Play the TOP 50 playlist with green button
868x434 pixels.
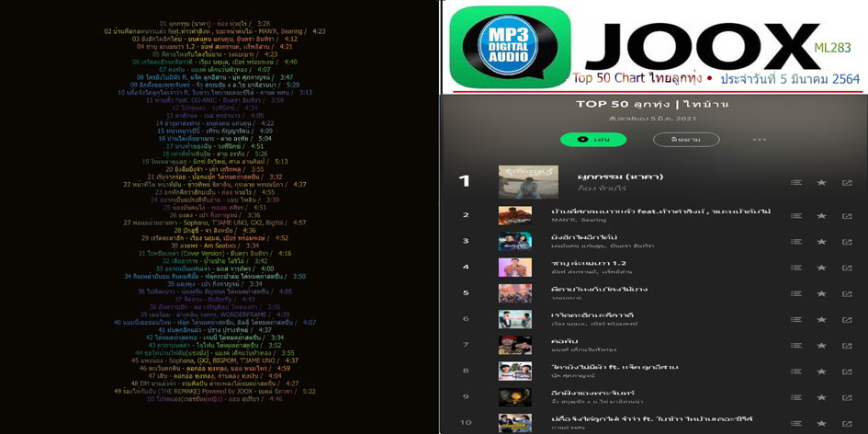coord(592,140)
